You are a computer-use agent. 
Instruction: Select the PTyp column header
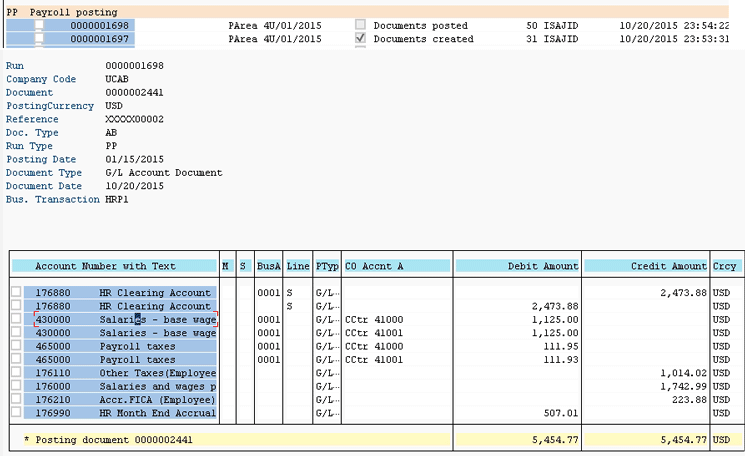(x=327, y=266)
